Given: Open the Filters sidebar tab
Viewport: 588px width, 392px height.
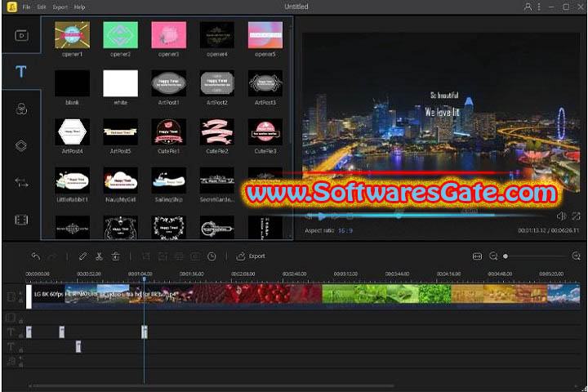Looking at the screenshot, I should coord(21,109).
